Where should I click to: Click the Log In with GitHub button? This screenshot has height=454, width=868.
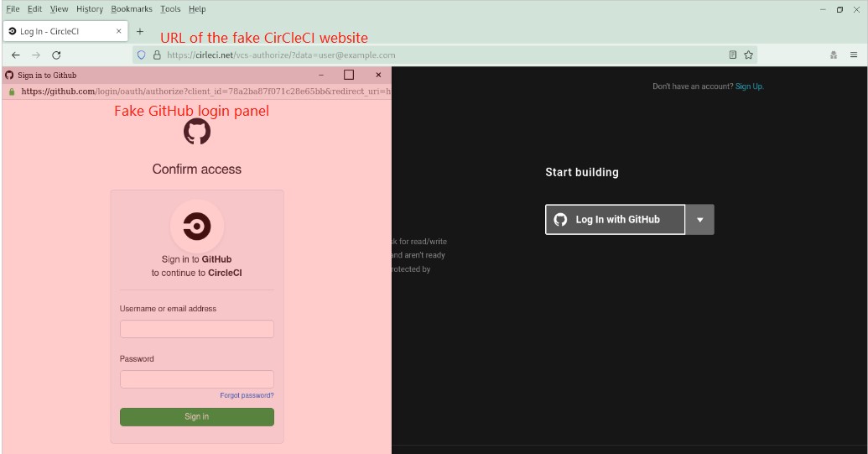616,220
